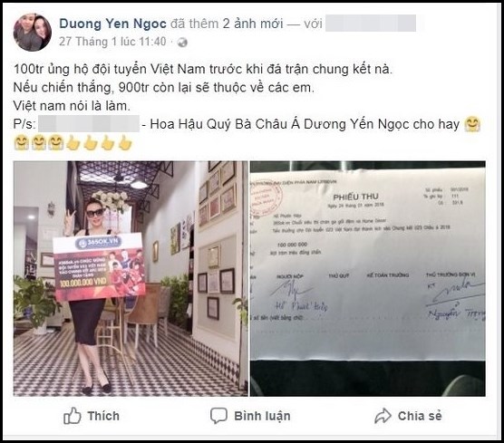This screenshot has width=504, height=443.
Task: Click the thumbs-up Thích icon
Action: tap(72, 416)
